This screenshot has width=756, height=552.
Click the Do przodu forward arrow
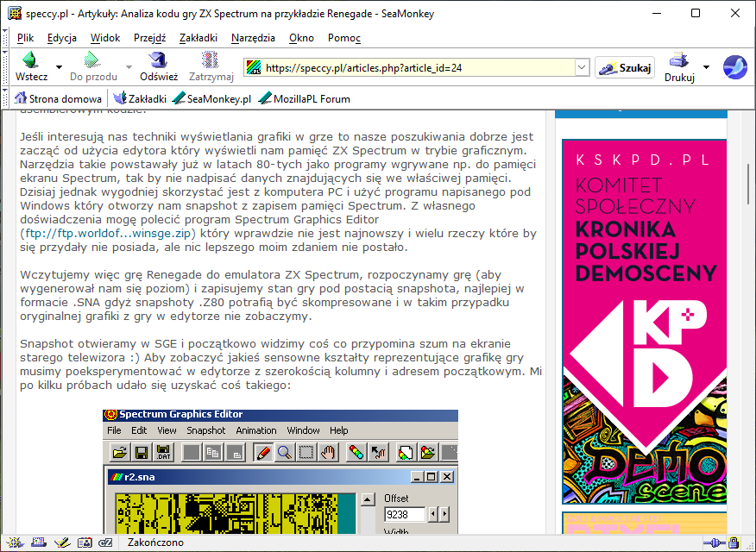point(93,66)
